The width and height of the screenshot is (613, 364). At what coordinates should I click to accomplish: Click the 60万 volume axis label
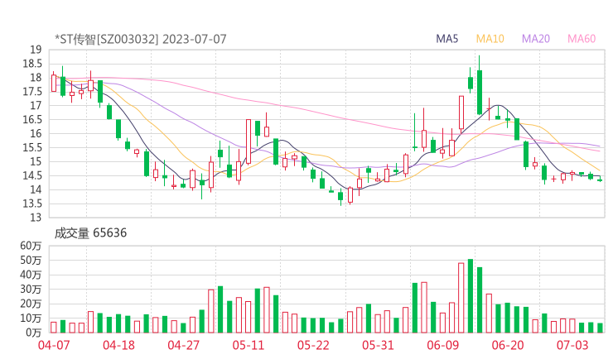31,247
